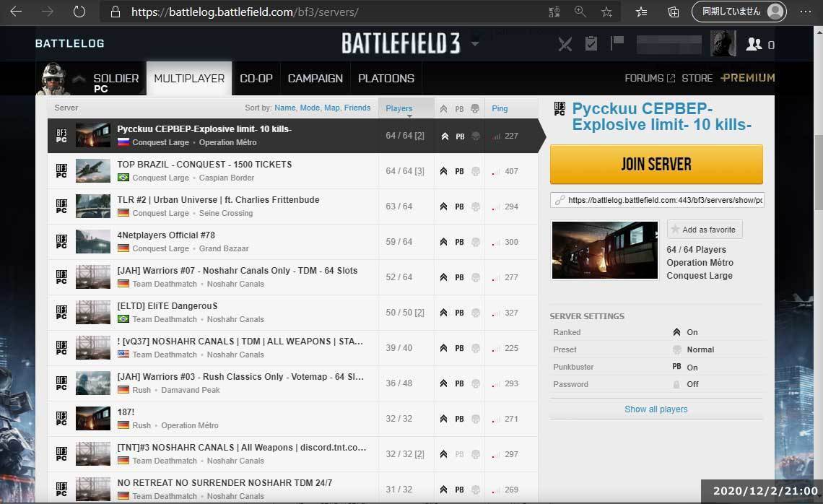Open the STORE link
Viewport: 823px width, 504px height.
pos(697,78)
